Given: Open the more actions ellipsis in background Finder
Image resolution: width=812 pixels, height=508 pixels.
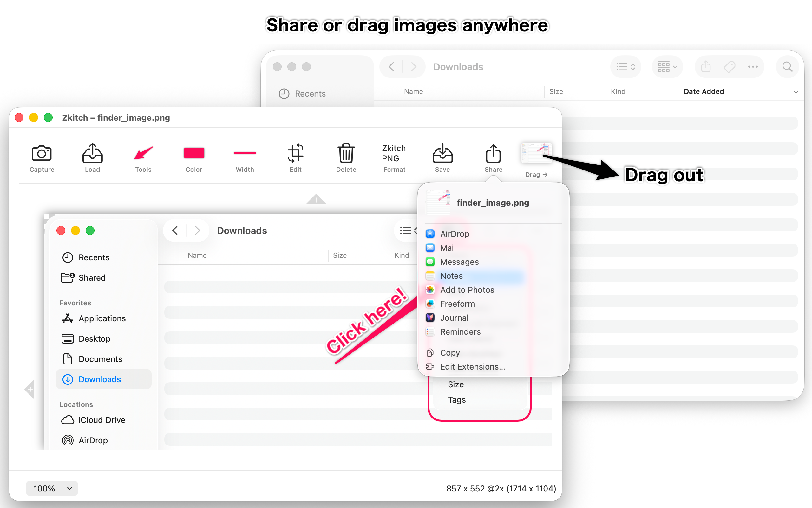Looking at the screenshot, I should click(x=753, y=67).
